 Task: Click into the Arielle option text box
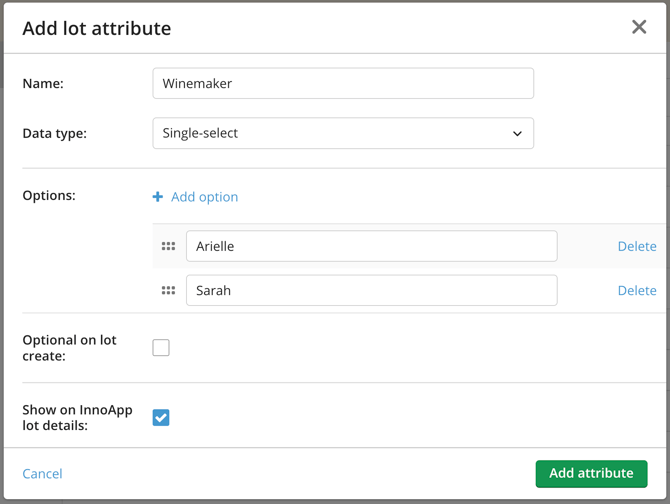(x=371, y=246)
